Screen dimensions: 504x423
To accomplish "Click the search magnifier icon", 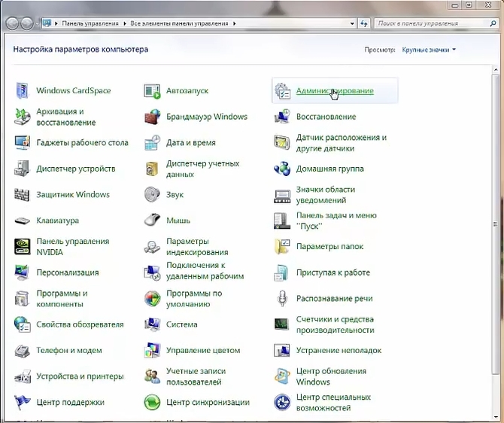I will tap(493, 23).
